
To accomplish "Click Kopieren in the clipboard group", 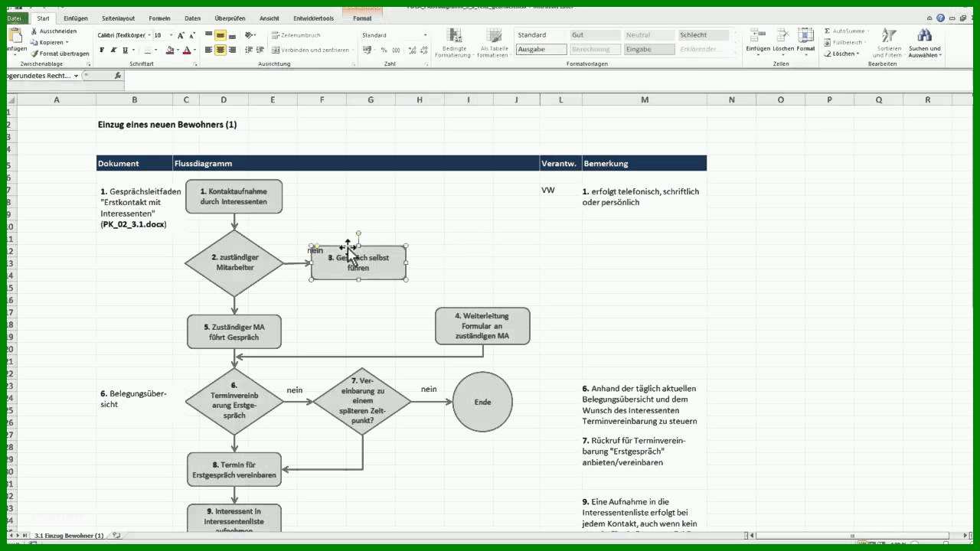I will tap(51, 42).
